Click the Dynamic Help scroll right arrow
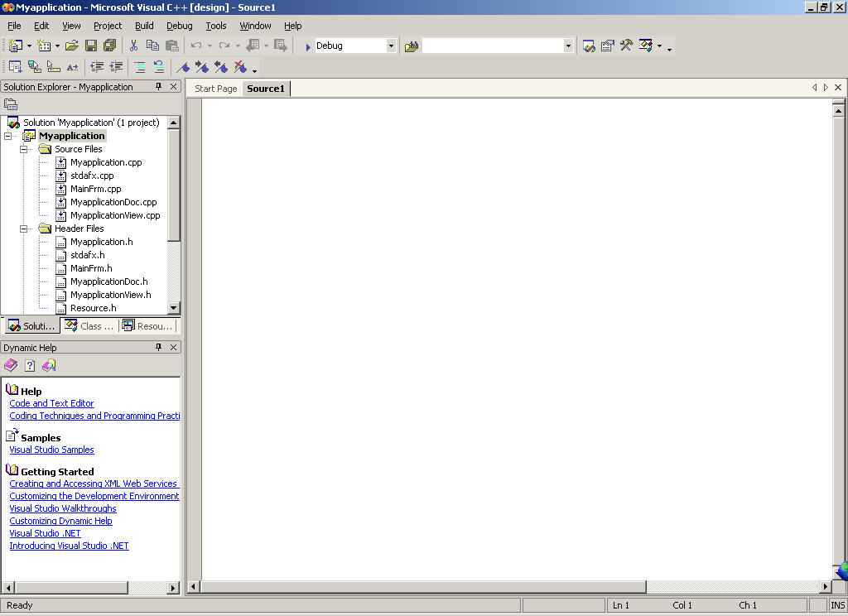Viewport: 848px width, 616px height. 173,588
